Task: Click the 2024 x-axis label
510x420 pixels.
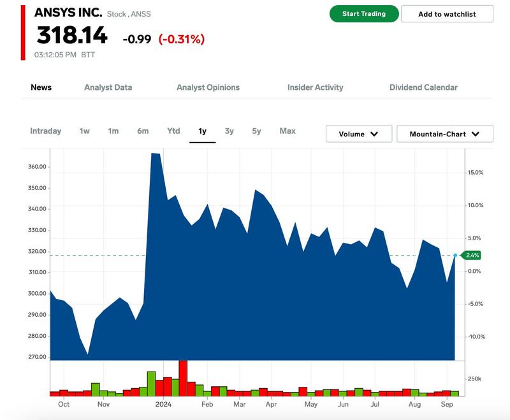Action: (163, 404)
